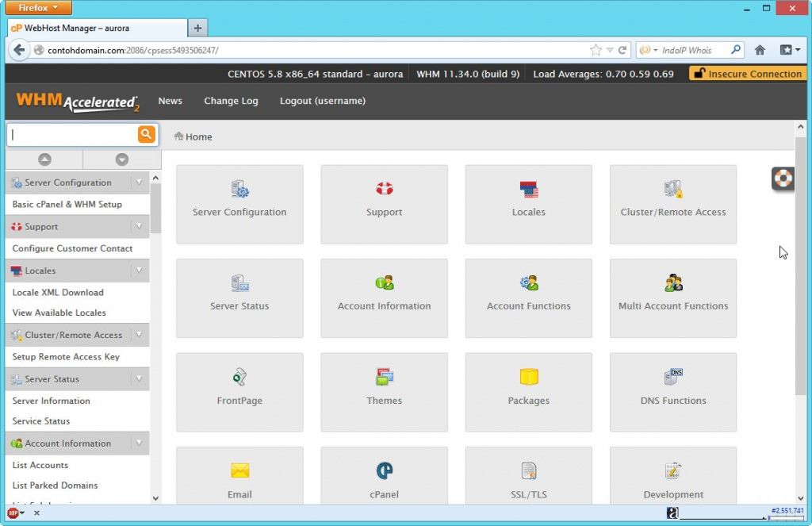Open the Server Configuration grid icon
The image size is (812, 526).
[239, 190]
